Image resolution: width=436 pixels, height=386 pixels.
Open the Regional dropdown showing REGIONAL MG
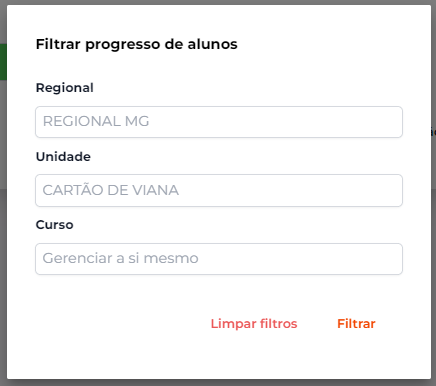(219, 122)
